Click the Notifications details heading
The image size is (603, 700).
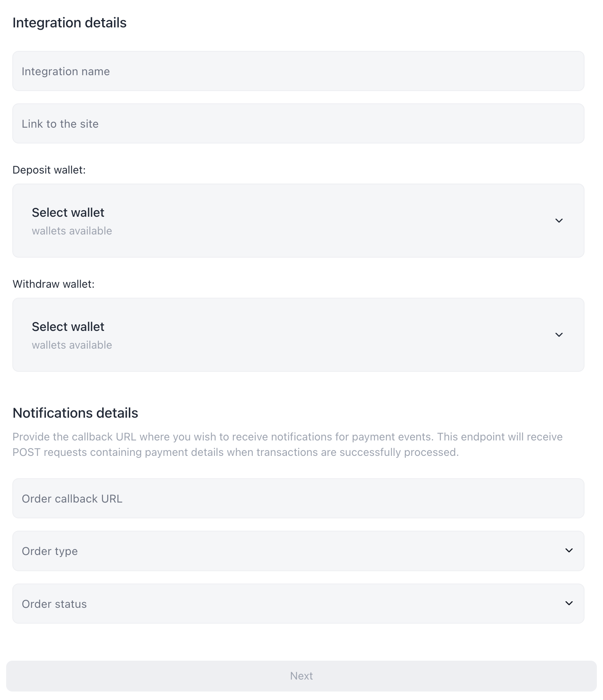pos(75,413)
